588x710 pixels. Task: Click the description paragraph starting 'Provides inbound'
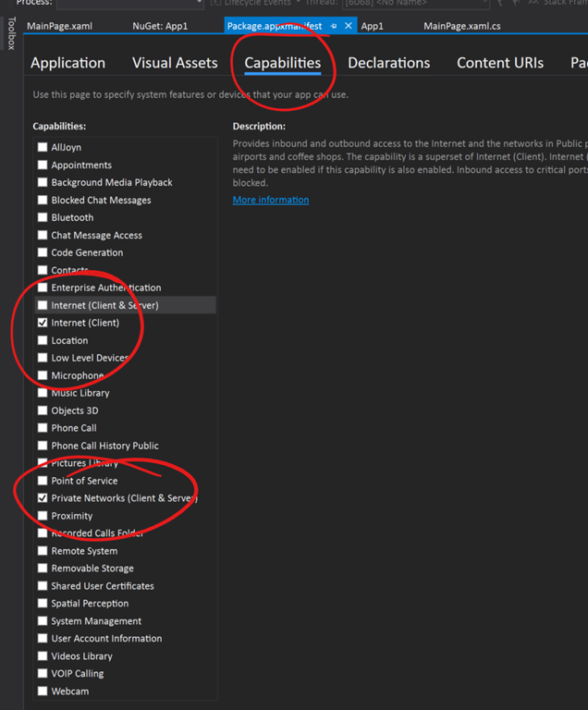point(410,163)
